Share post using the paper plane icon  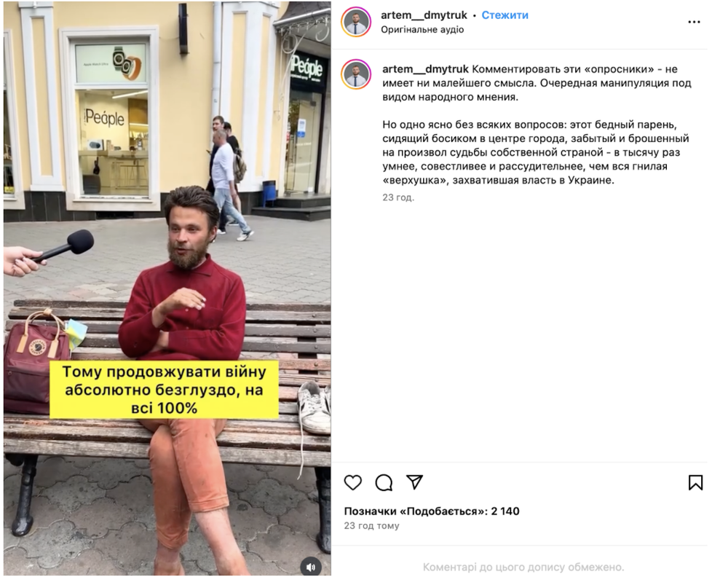coord(414,482)
